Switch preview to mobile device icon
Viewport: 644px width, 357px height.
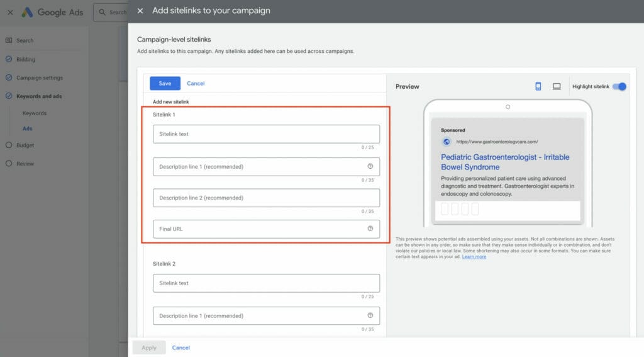(x=538, y=86)
